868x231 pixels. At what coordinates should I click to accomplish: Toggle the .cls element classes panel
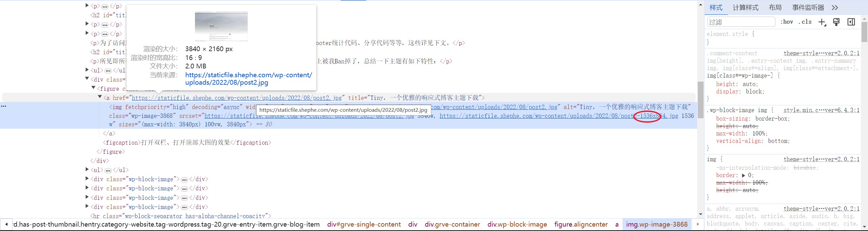coord(805,22)
